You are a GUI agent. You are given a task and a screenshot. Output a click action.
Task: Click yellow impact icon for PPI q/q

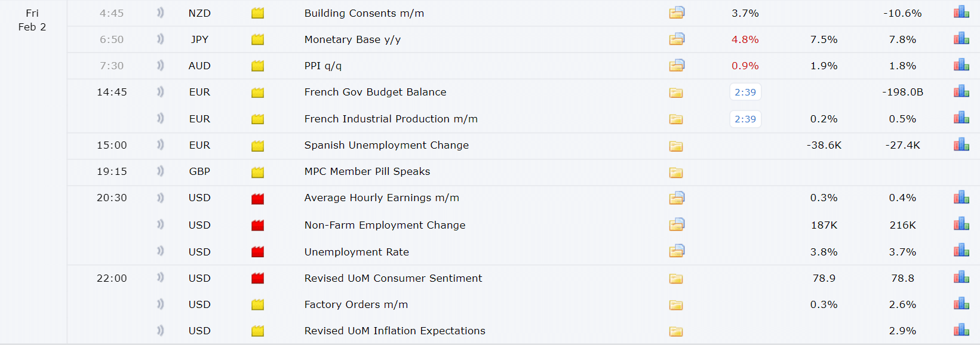(x=257, y=66)
